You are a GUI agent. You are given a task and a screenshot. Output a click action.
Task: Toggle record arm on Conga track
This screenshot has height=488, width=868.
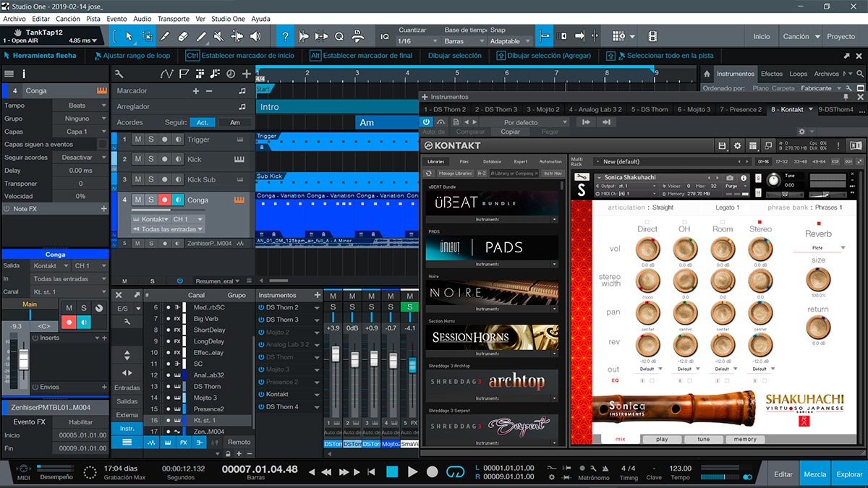[164, 200]
